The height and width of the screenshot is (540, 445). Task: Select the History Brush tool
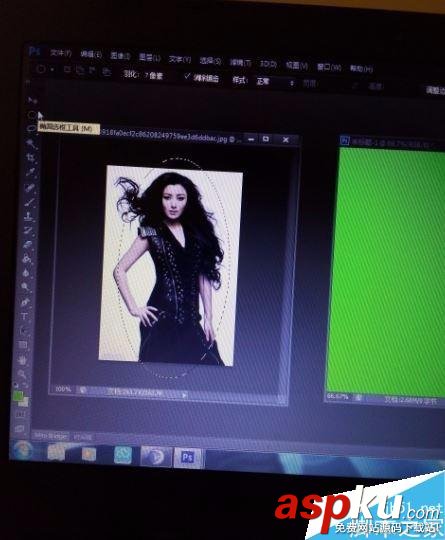click(29, 230)
